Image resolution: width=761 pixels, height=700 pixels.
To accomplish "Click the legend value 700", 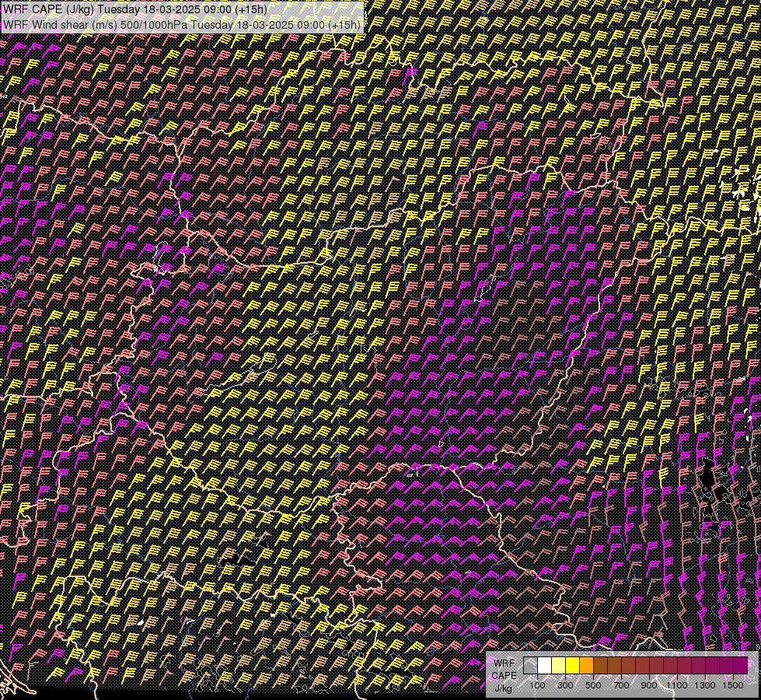I will click(621, 685).
